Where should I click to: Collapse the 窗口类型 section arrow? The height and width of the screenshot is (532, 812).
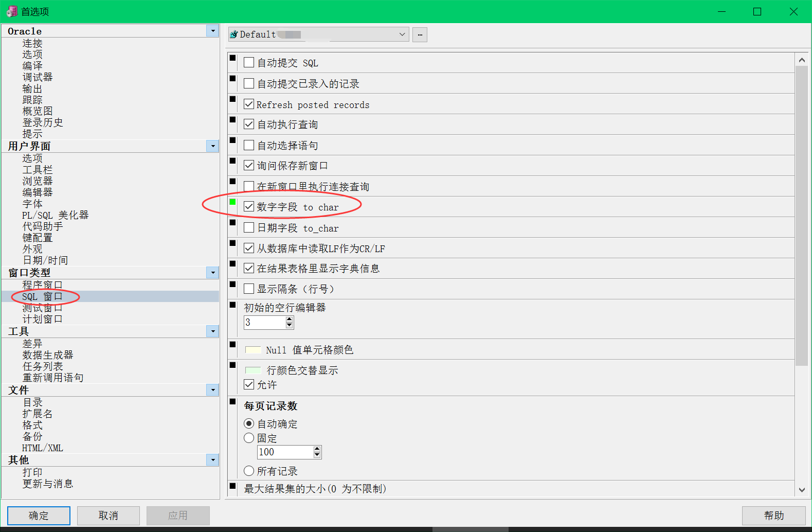(212, 273)
